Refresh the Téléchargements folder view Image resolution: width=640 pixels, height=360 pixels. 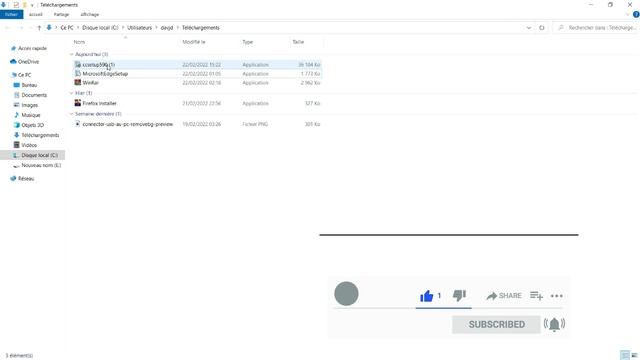(x=542, y=28)
